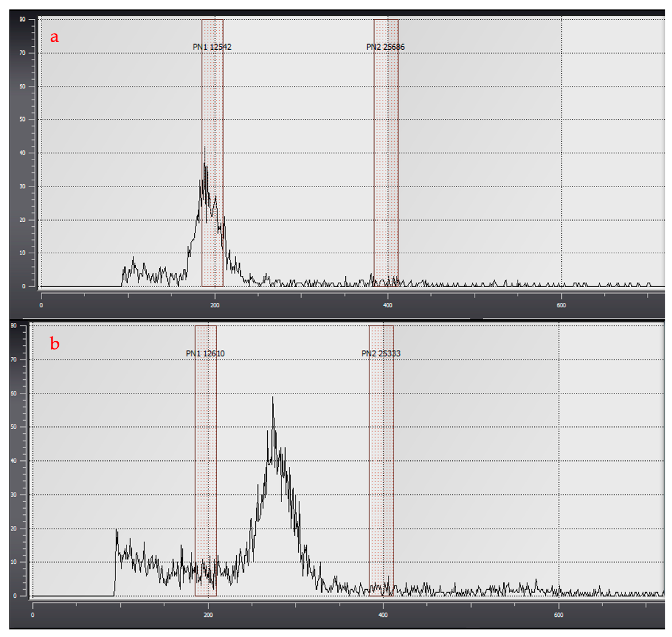Click the 0 tick on bottom x-axis
The image size is (672, 637).
(33, 615)
